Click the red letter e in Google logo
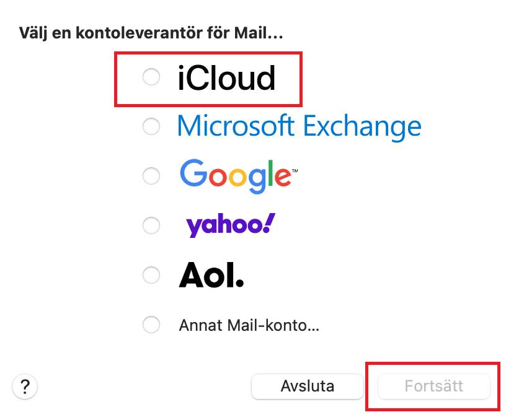This screenshot has width=506, height=420. pos(281,176)
